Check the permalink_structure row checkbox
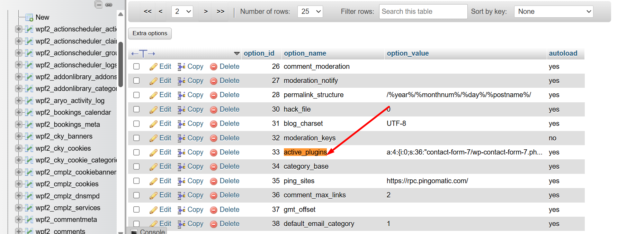Image resolution: width=644 pixels, height=234 pixels. (x=136, y=95)
